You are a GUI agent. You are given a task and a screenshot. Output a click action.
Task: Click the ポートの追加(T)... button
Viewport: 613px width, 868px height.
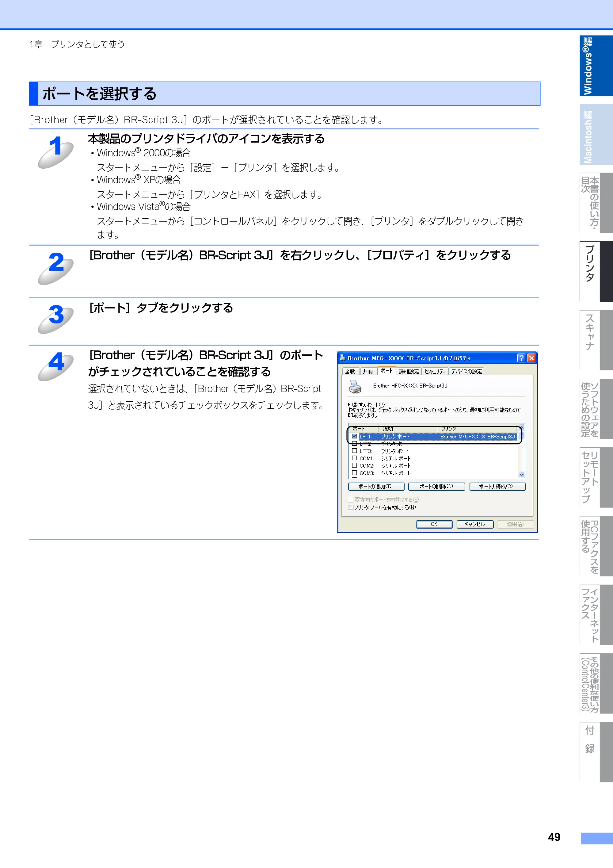point(376,487)
